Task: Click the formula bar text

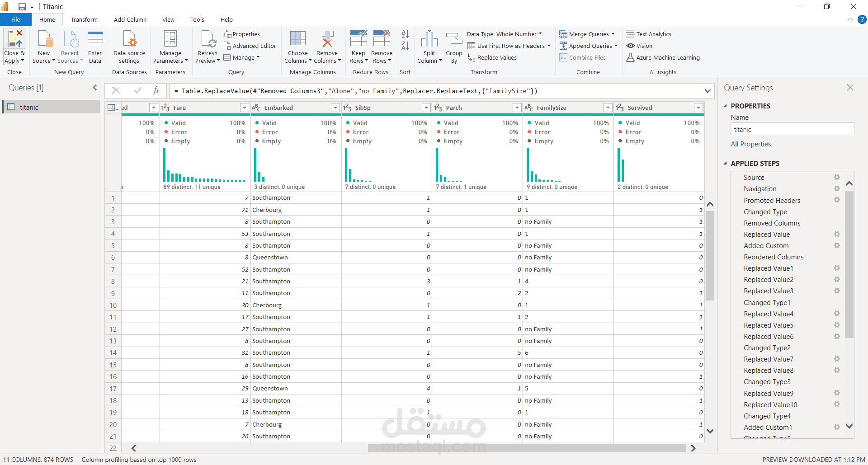Action: pos(356,91)
